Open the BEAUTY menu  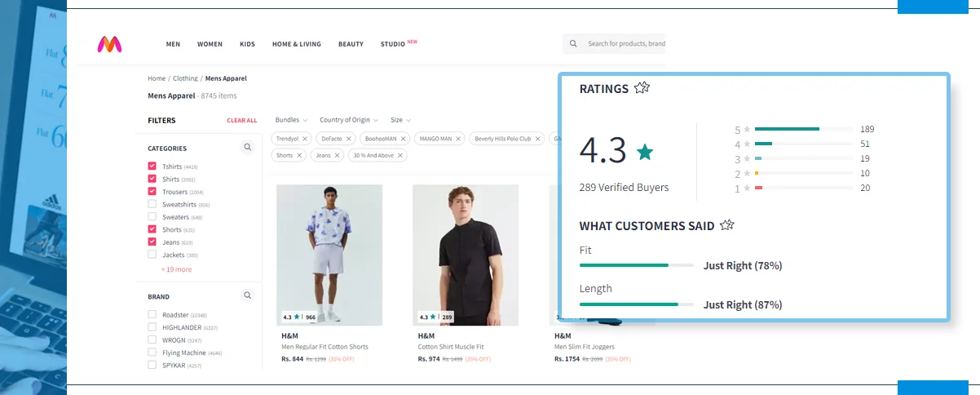(x=351, y=44)
